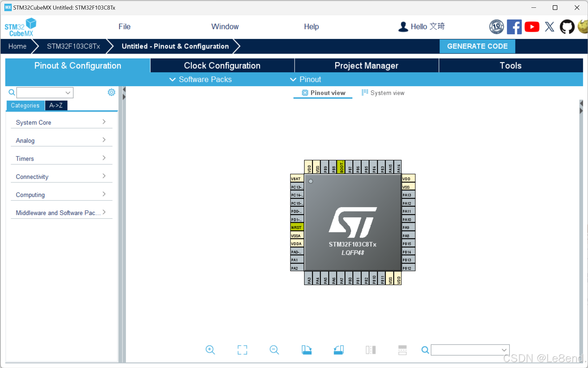This screenshot has width=588, height=368.
Task: Switch to System view
Action: point(383,93)
